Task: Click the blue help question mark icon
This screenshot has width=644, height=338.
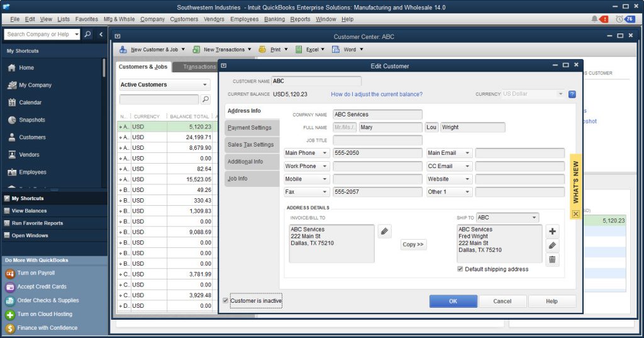Action: click(572, 94)
